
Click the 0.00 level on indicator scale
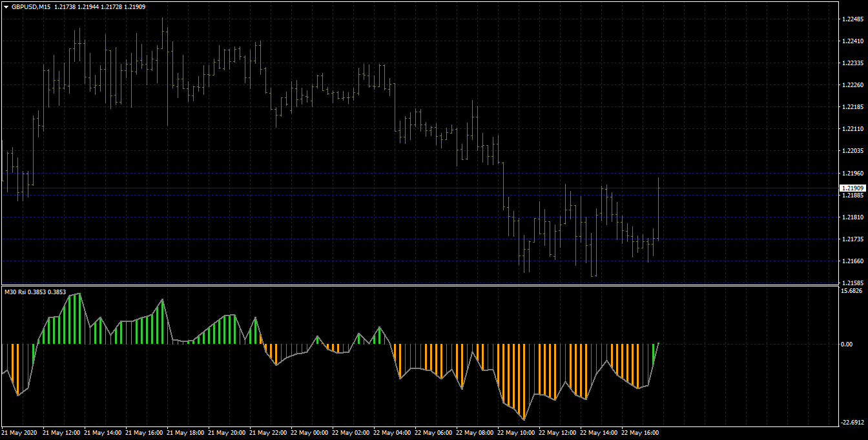click(846, 344)
